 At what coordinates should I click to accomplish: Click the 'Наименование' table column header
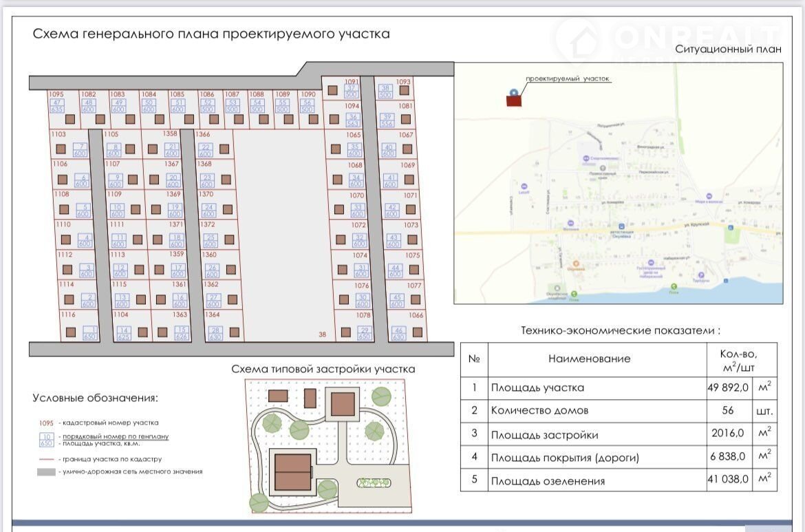tap(589, 359)
